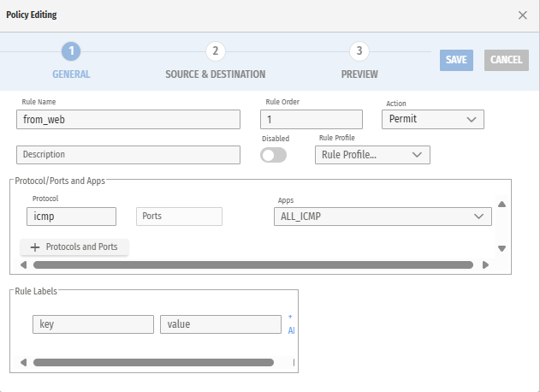Viewport: 540px width, 392px height.
Task: Switch to the Preview step label
Action: [359, 74]
